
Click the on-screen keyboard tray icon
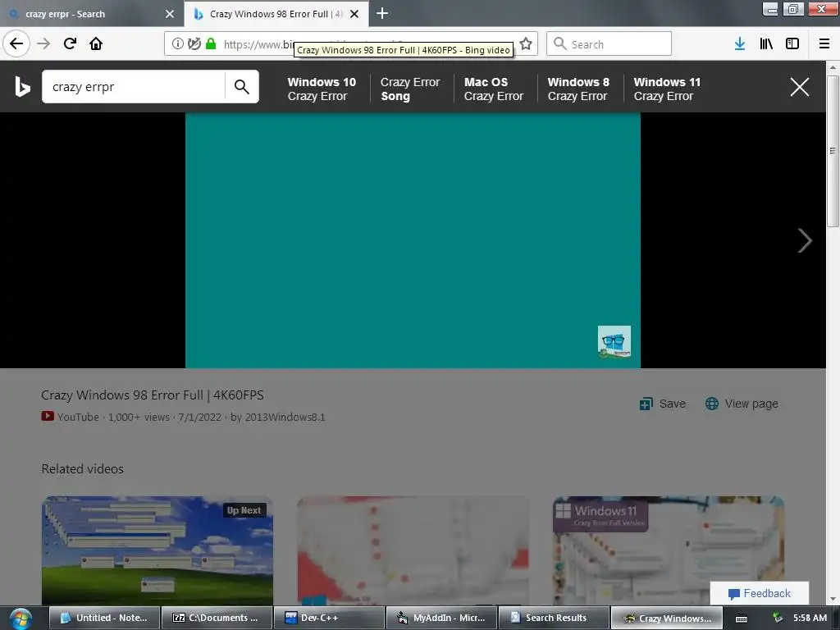coord(742,619)
